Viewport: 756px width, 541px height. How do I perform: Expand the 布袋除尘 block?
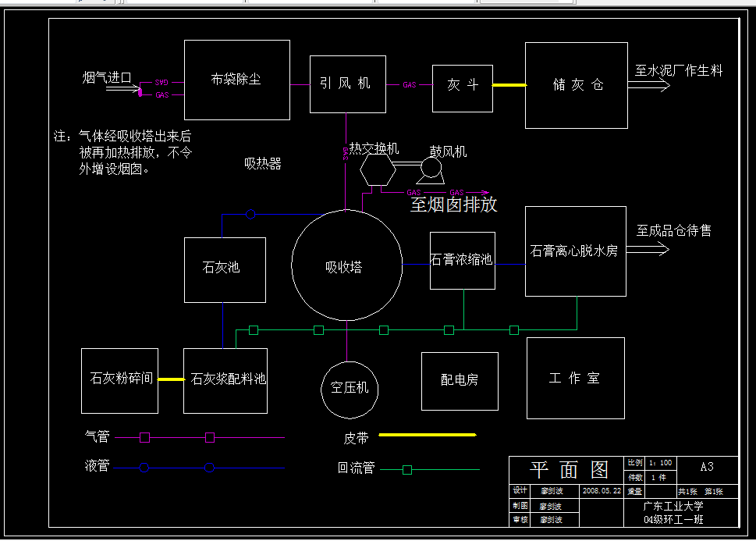(236, 80)
